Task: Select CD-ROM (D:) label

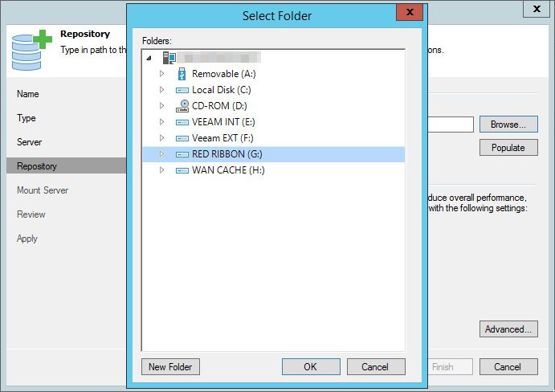Action: coord(219,106)
